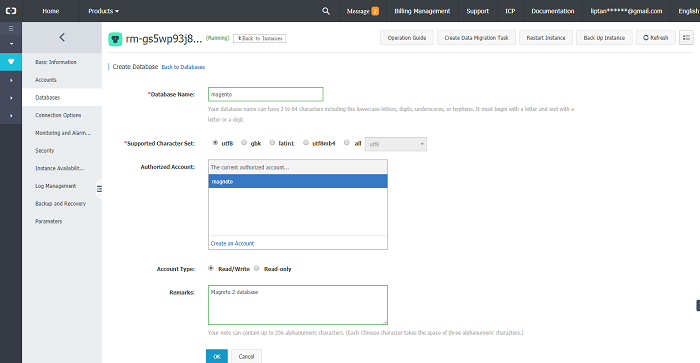Click Create Data Migration Task button
The image size is (700, 363).
point(476,38)
